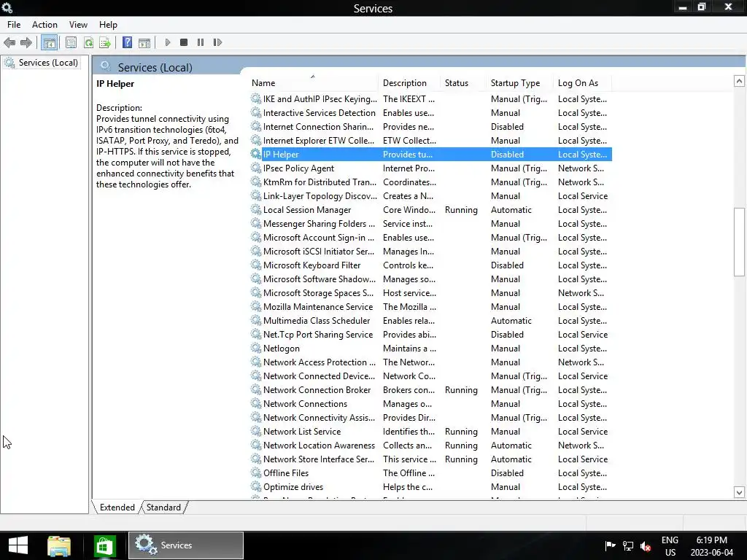Open the Help toolbar icon

127,42
